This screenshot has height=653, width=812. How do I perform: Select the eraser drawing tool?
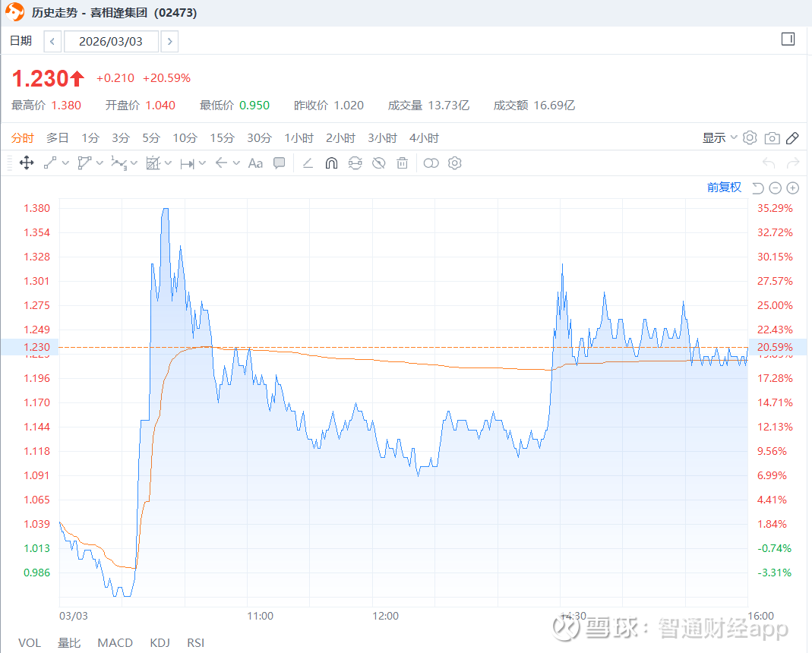[308, 163]
